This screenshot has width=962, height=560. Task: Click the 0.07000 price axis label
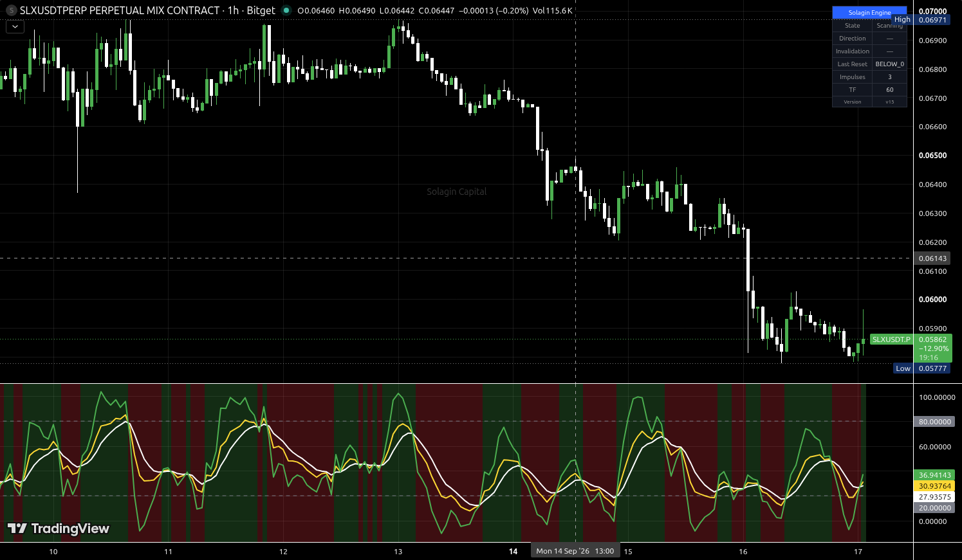[932, 12]
